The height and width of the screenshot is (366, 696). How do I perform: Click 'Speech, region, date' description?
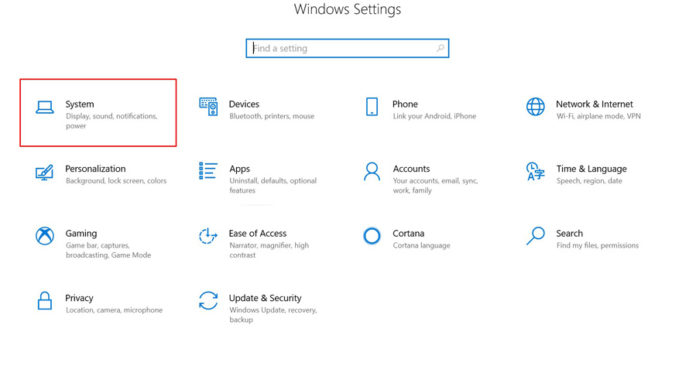point(589,181)
